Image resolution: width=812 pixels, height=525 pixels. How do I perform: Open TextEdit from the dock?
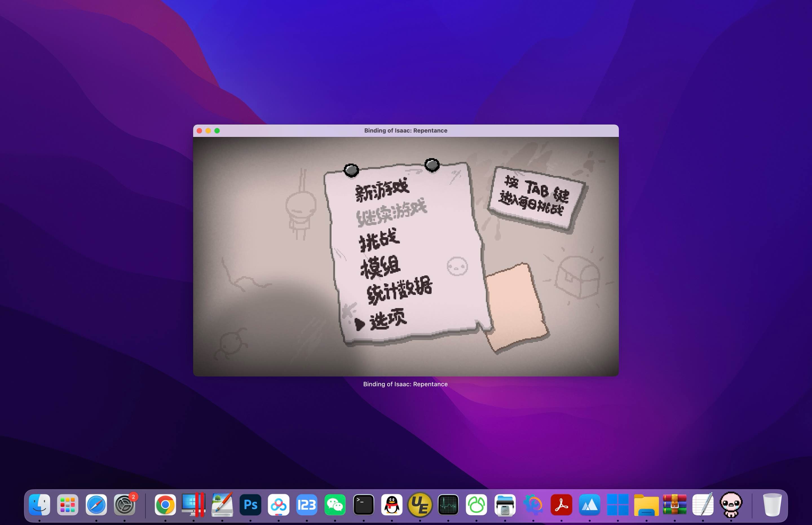703,504
